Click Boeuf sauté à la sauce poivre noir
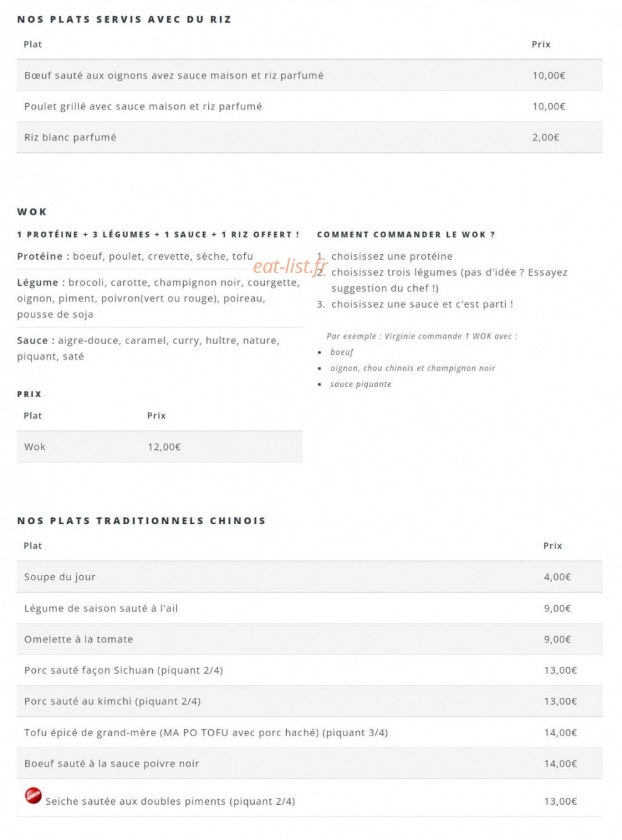622x840 pixels. (111, 763)
